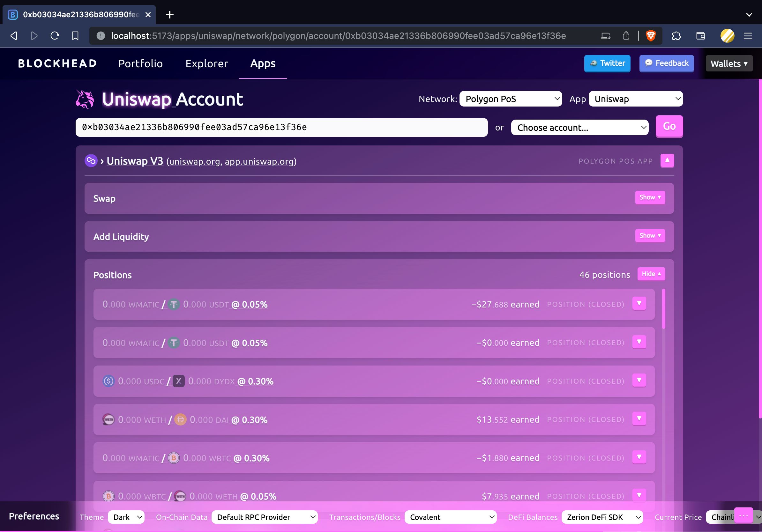Click the Uniswap unicorn logo

[x=85, y=99]
